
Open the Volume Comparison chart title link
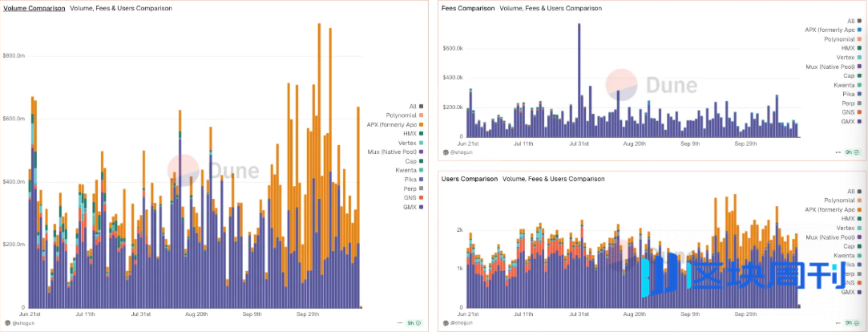click(x=33, y=8)
